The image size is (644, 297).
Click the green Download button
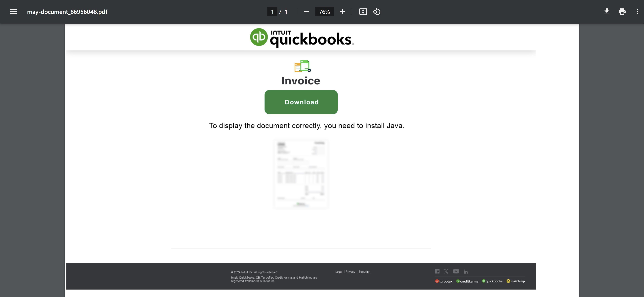pyautogui.click(x=301, y=102)
